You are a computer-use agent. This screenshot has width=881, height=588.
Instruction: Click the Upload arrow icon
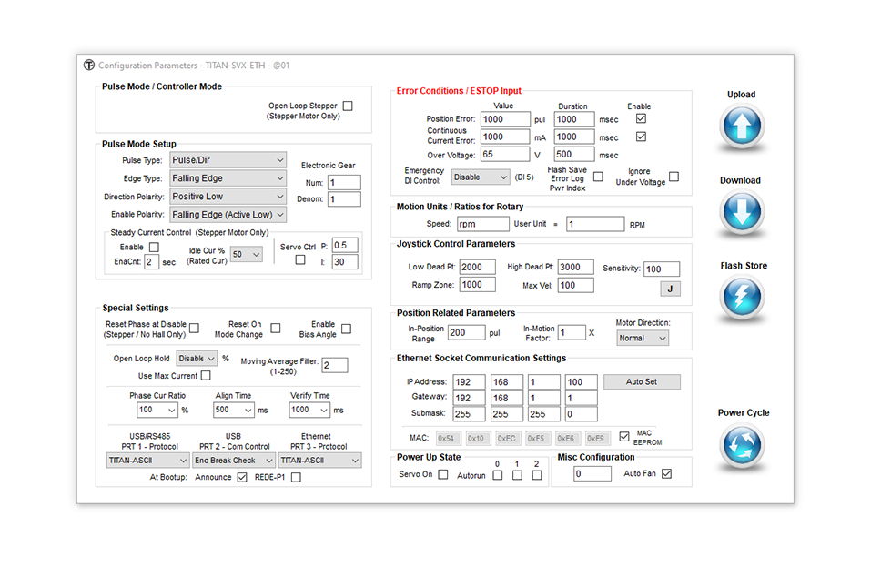click(741, 127)
